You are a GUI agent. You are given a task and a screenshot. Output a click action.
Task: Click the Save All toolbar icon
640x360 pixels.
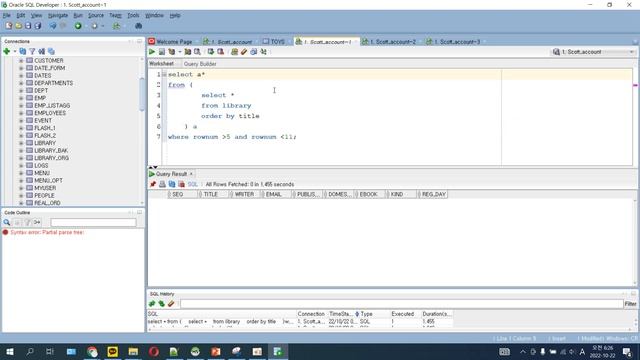pos(38,26)
